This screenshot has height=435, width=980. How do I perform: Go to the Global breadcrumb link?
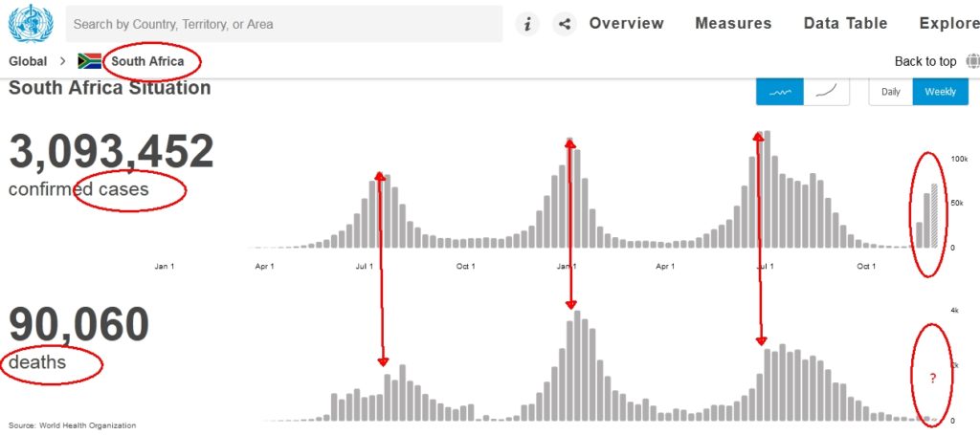point(28,61)
